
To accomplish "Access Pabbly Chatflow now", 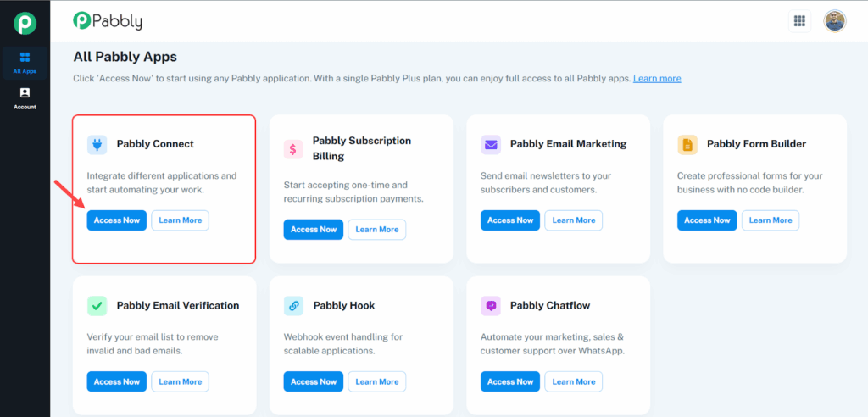I will pyautogui.click(x=510, y=381).
